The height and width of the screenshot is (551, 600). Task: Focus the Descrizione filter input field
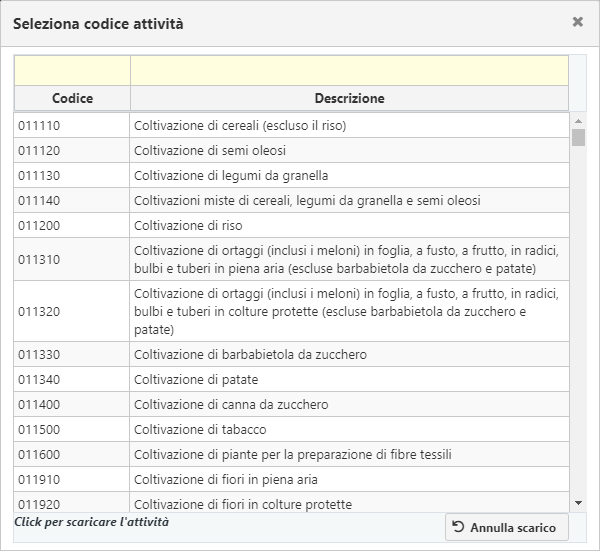(349, 70)
